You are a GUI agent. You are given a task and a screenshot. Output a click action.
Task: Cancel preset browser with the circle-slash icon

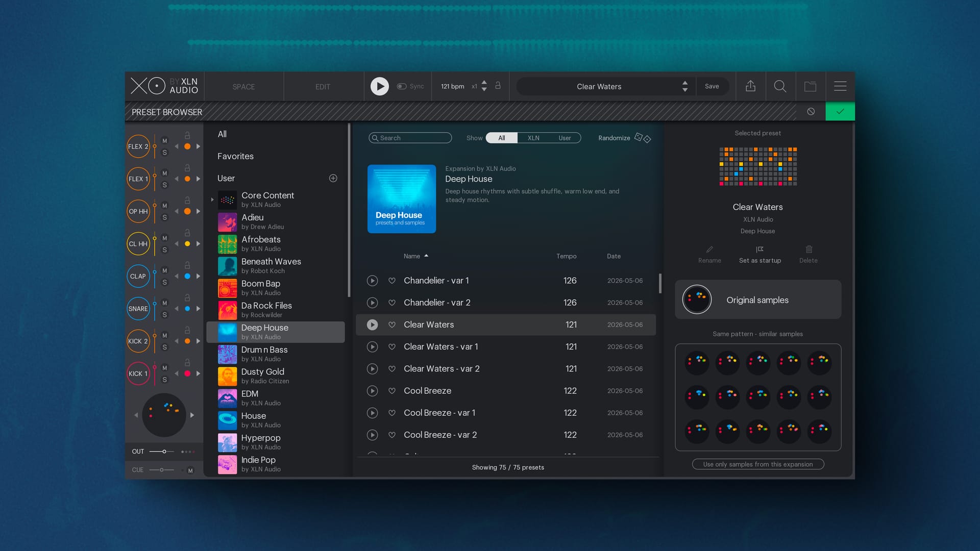[811, 111]
